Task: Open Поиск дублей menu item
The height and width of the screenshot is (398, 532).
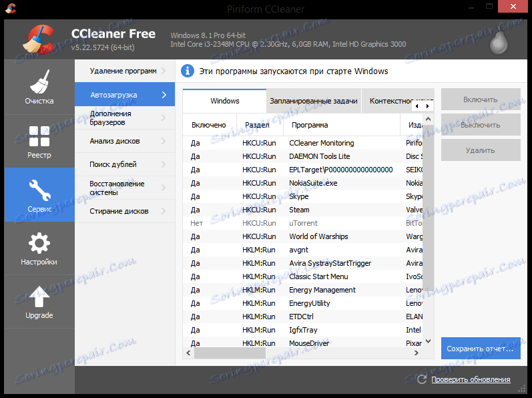Action: point(125,164)
